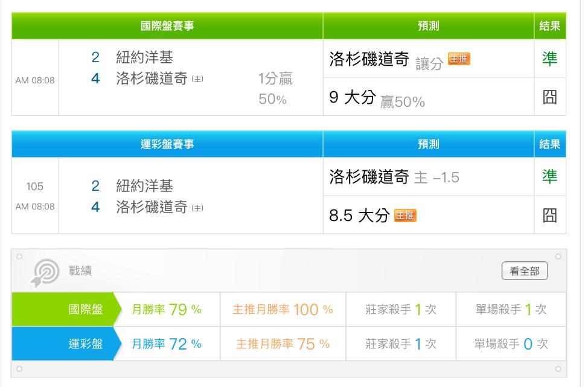The image size is (588, 387).
Task: Click the green 準 result in 運彩盤 table
Action: pyautogui.click(x=550, y=176)
